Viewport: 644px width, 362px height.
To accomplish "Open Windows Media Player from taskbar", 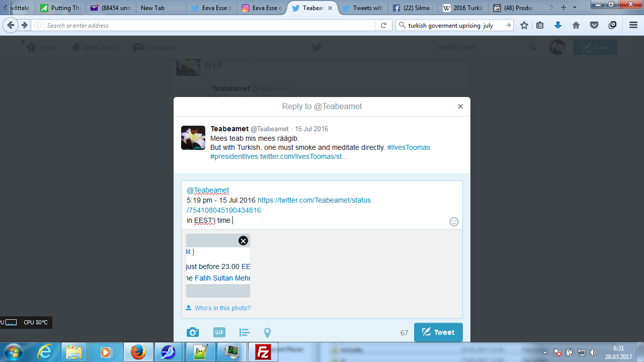I will 106,352.
